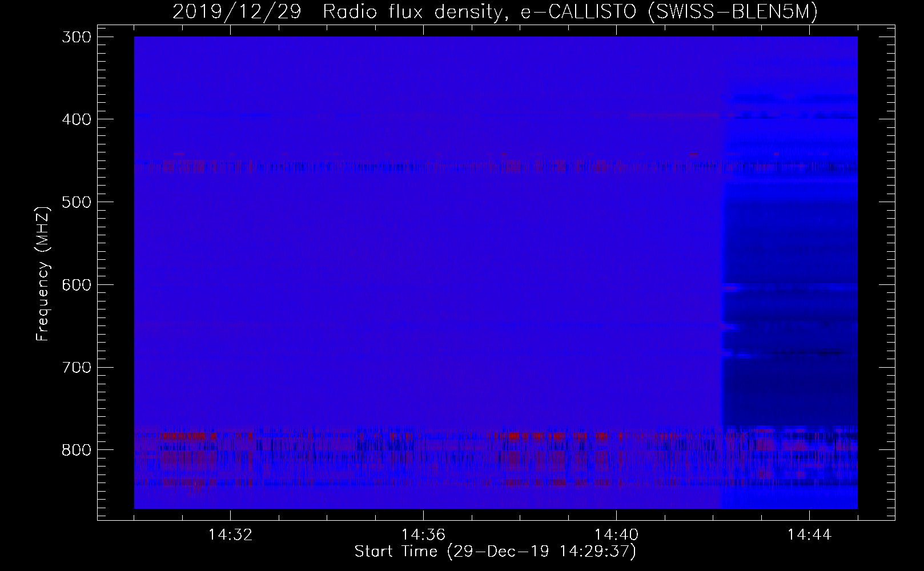Viewport: 924px width, 571px height.
Task: Click the 500 frequency tick label
Action: click(x=75, y=202)
